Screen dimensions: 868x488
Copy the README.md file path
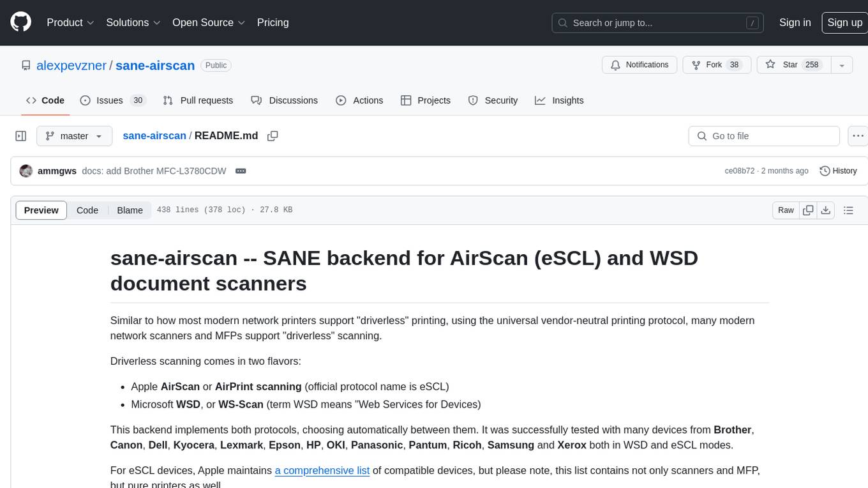point(273,136)
